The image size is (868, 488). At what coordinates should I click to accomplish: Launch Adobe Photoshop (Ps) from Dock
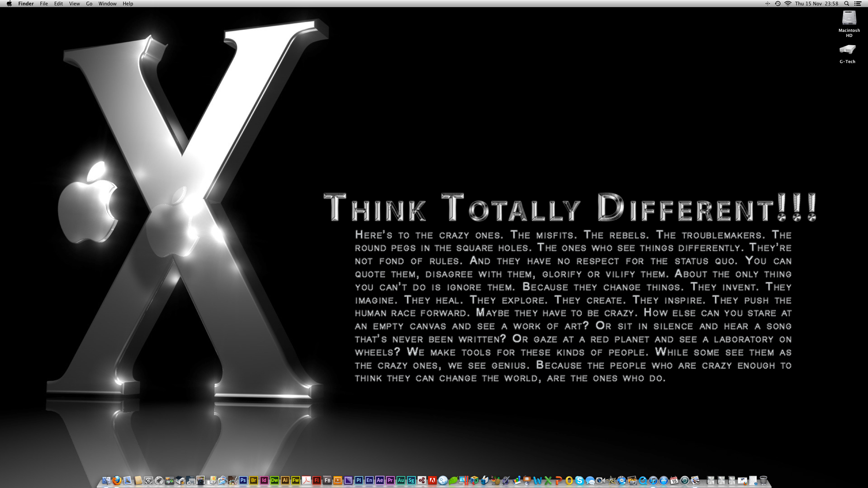[x=243, y=480]
